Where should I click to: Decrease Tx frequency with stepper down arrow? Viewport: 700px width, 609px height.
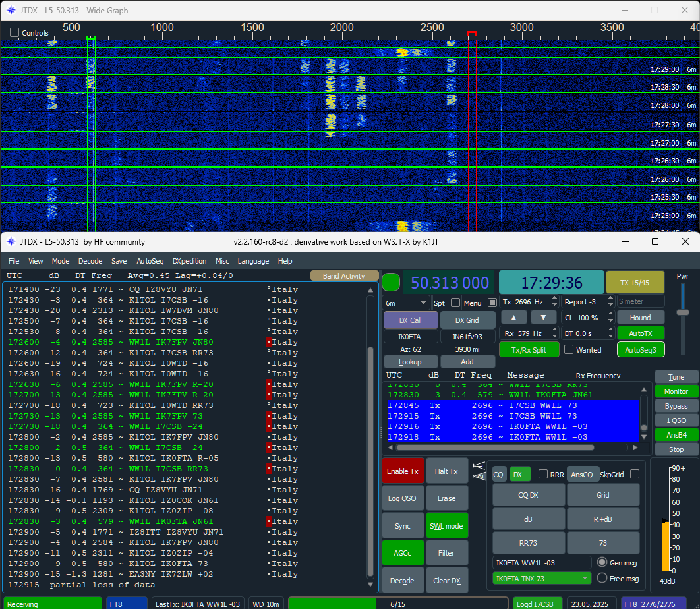[x=554, y=305]
